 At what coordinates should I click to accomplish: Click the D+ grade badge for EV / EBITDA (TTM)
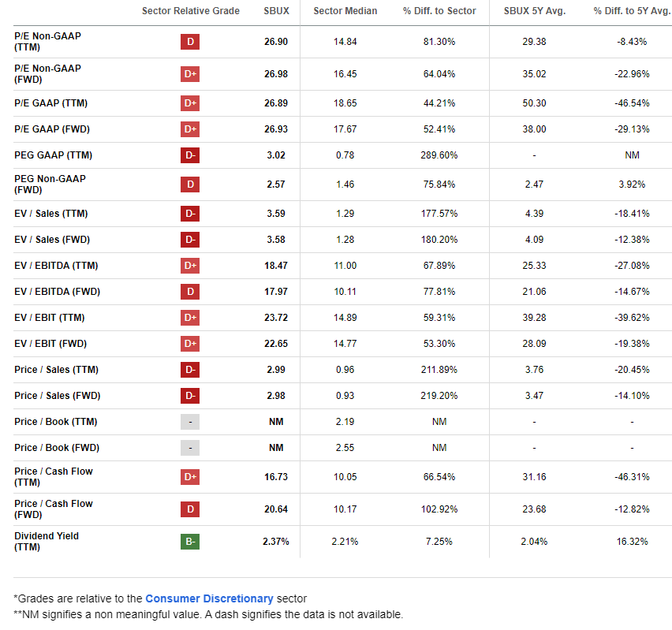tap(190, 266)
